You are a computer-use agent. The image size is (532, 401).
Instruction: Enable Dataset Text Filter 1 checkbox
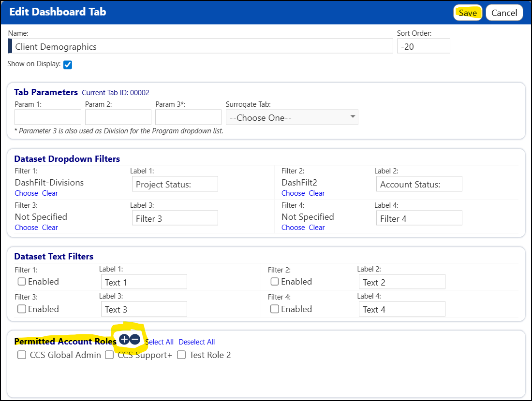coord(22,281)
